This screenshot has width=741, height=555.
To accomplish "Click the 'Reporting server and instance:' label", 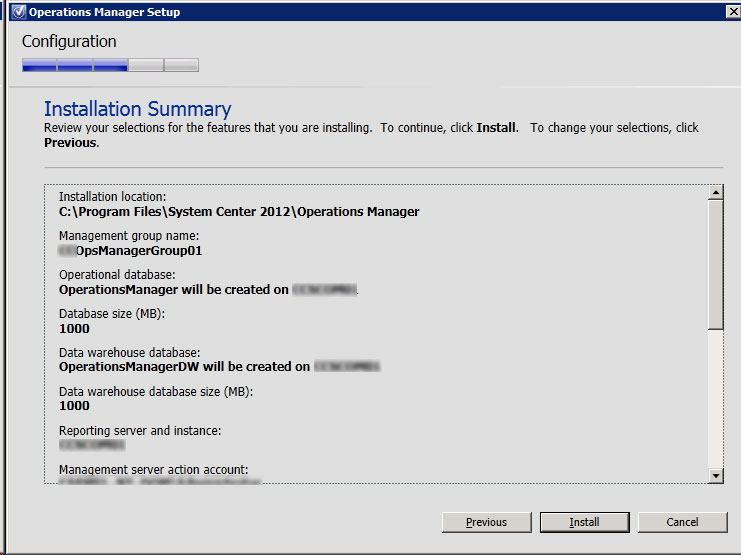I will (140, 431).
